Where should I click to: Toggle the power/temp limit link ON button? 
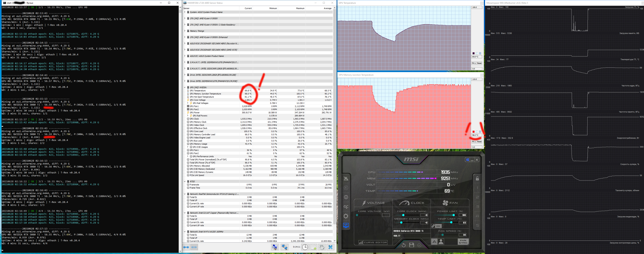(437, 226)
